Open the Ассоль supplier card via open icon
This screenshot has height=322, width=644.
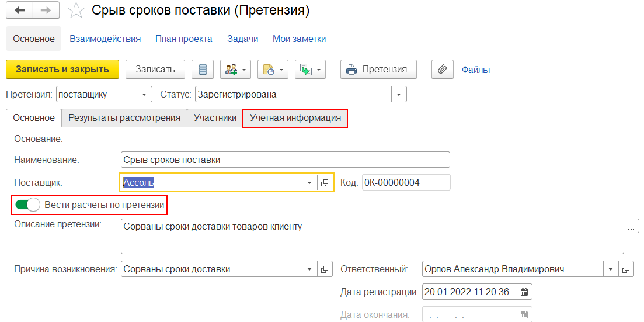[x=325, y=183]
